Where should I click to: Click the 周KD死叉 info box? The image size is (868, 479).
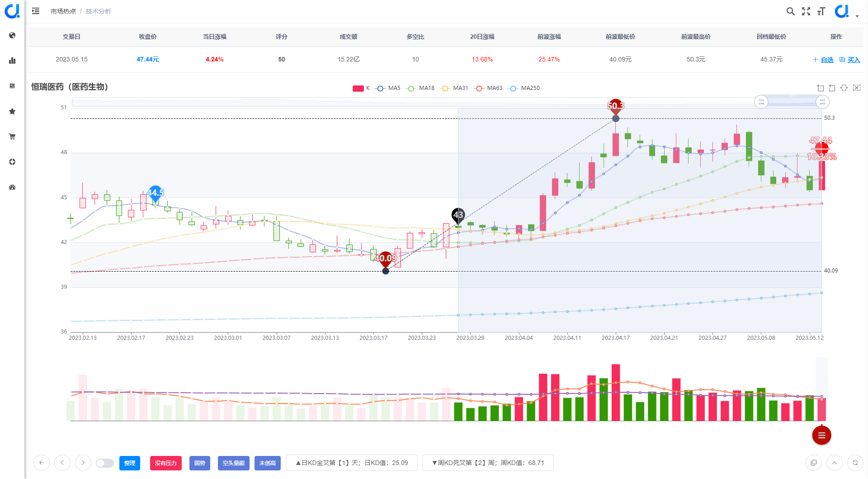(488, 463)
